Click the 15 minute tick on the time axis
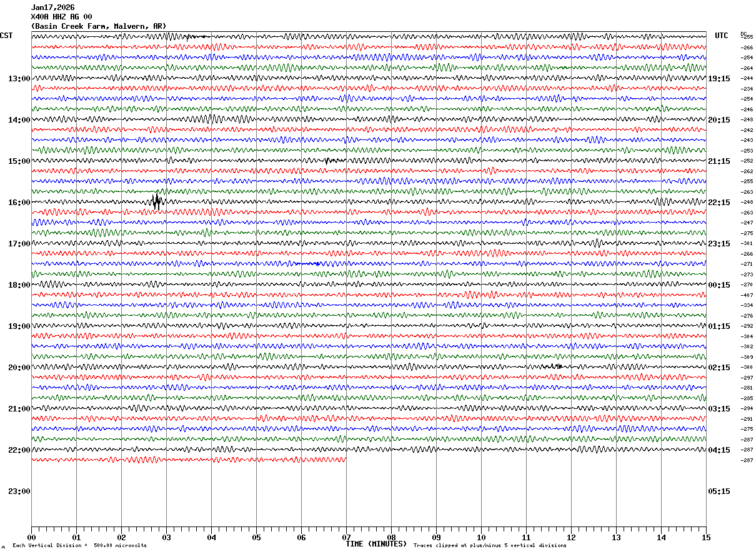Screen dimensions: 756x554 click(706, 537)
